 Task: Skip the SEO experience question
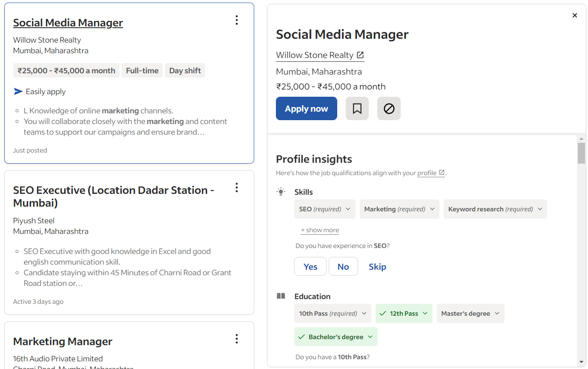(377, 267)
